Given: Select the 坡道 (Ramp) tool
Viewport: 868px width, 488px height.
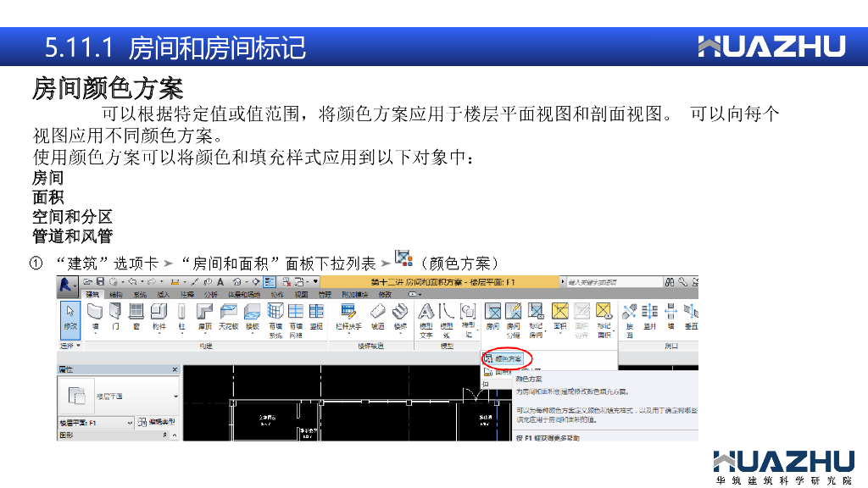Looking at the screenshot, I should tap(377, 318).
